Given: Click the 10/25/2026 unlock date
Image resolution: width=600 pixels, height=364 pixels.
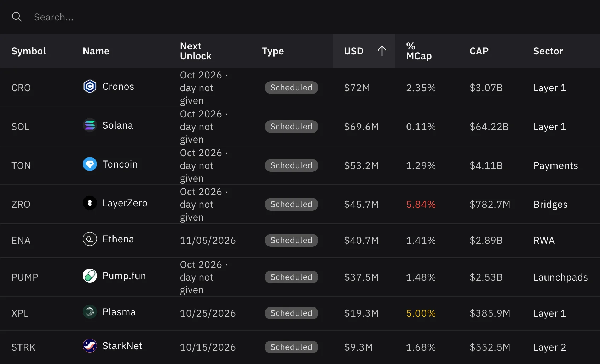Looking at the screenshot, I should pos(208,313).
